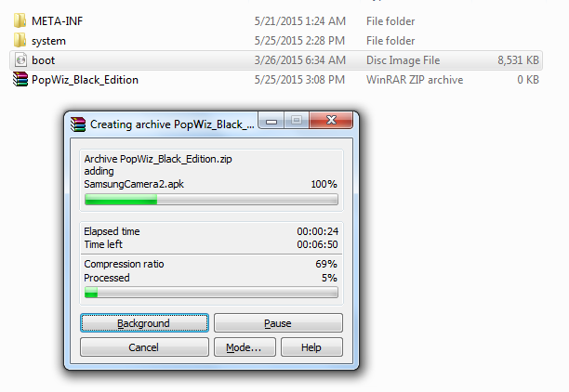Screen dimensions: 569x392
Task: Select the PopWiz_Black_Edition file name
Action: tap(85, 80)
